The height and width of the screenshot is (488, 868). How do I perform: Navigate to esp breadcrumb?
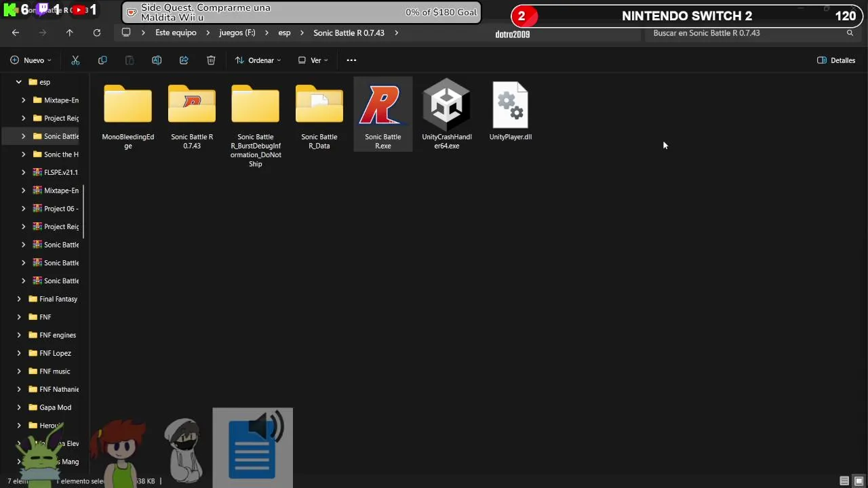(284, 33)
